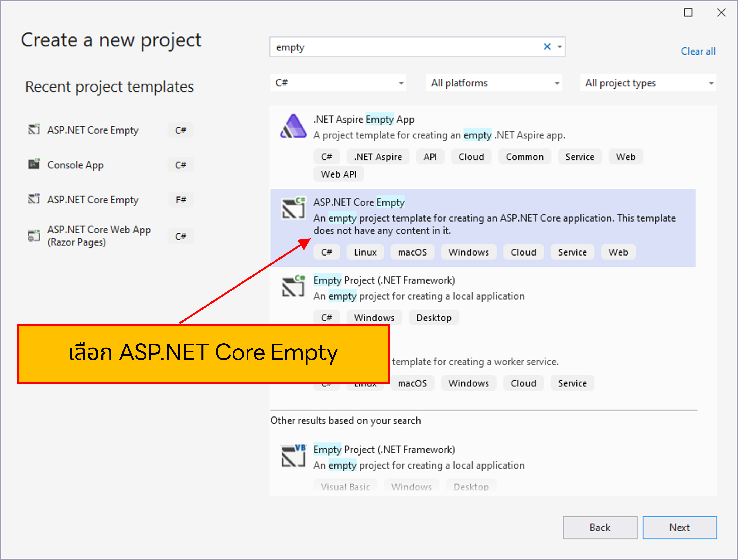
Task: Expand search history dropdown arrow
Action: [x=559, y=47]
